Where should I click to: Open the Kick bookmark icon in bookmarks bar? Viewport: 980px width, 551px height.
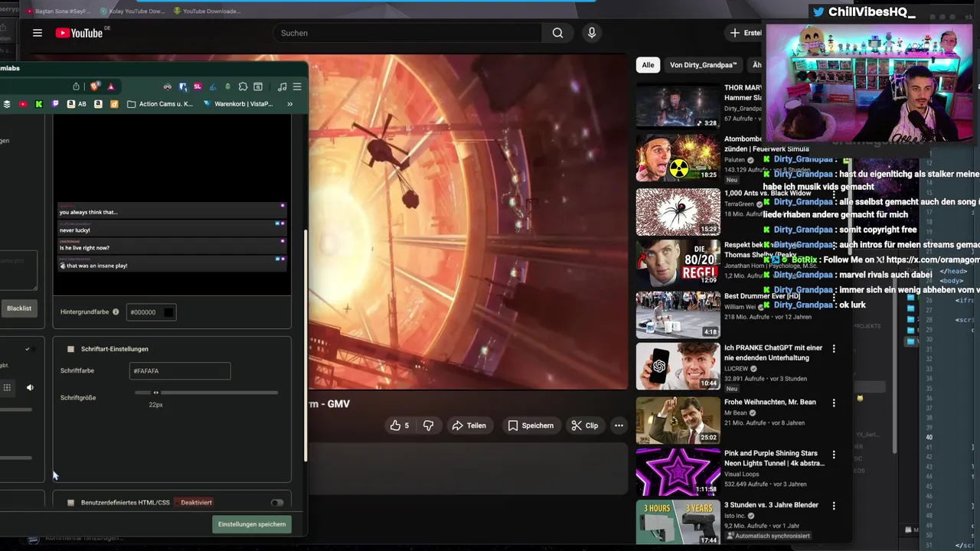(x=39, y=104)
